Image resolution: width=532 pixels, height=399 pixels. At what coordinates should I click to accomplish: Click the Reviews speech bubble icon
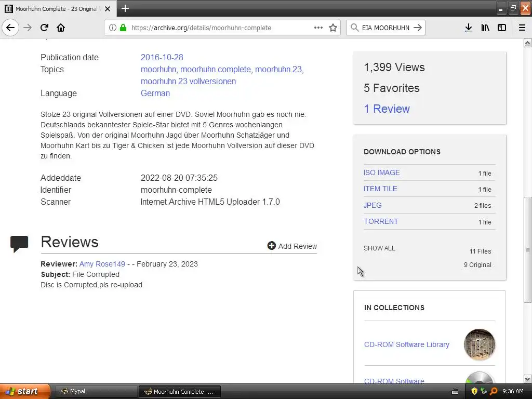tap(19, 244)
